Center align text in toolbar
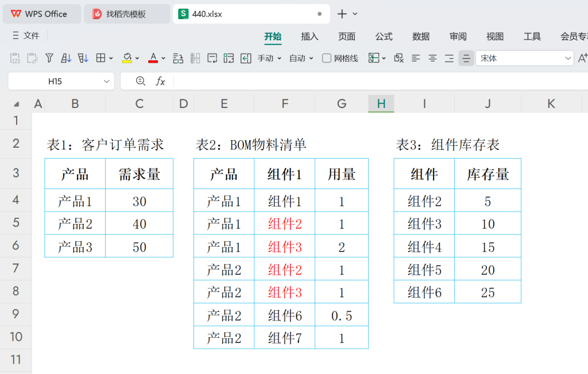This screenshot has height=374, width=588. [432, 58]
